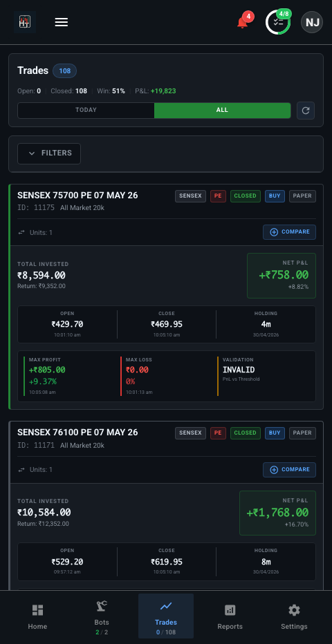This screenshot has width=332, height=644.
Task: Click PE tag on 75700 PE card
Action: pyautogui.click(x=218, y=196)
